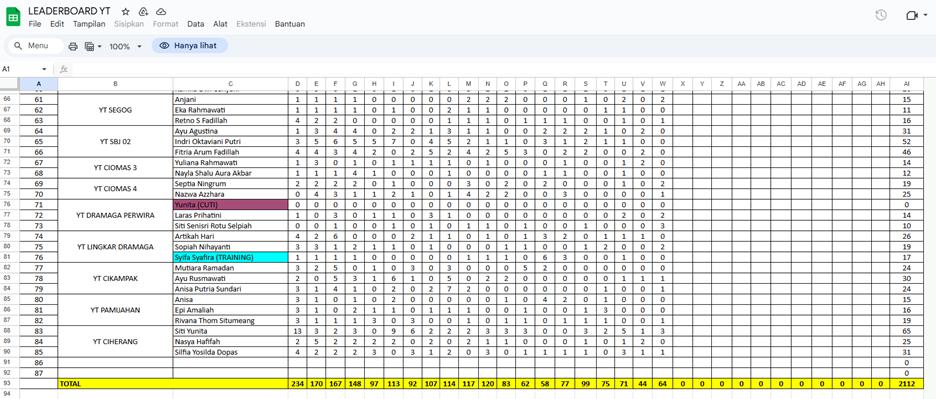Click Indri Oktaviani Putri's total 52
936x399 pixels.
[x=906, y=142]
